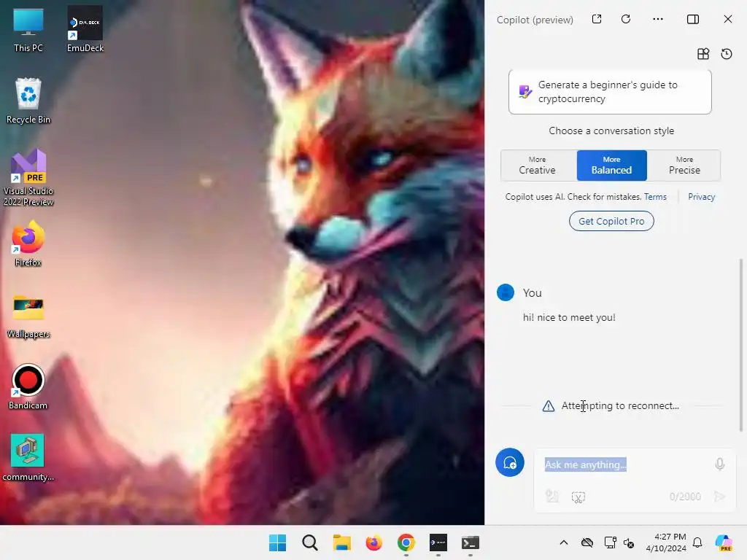
Task: Click the Attempting to reconnect warning icon
Action: (549, 405)
